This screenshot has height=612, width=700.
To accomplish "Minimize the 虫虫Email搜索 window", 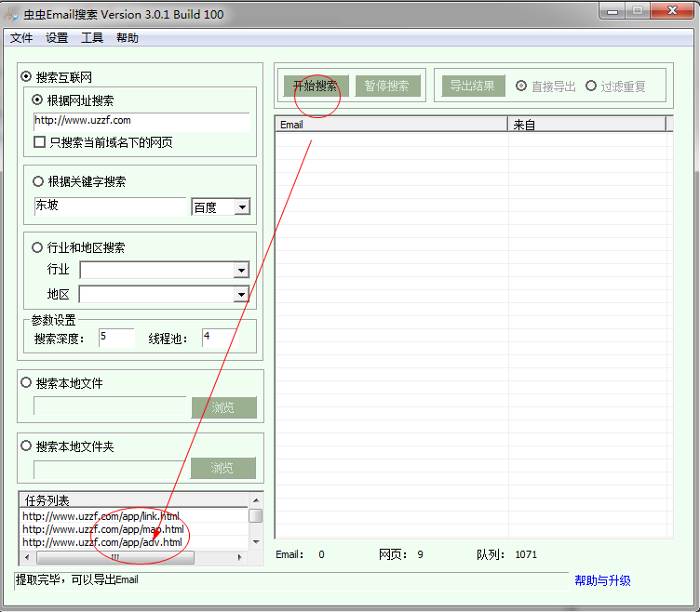I will [612, 11].
